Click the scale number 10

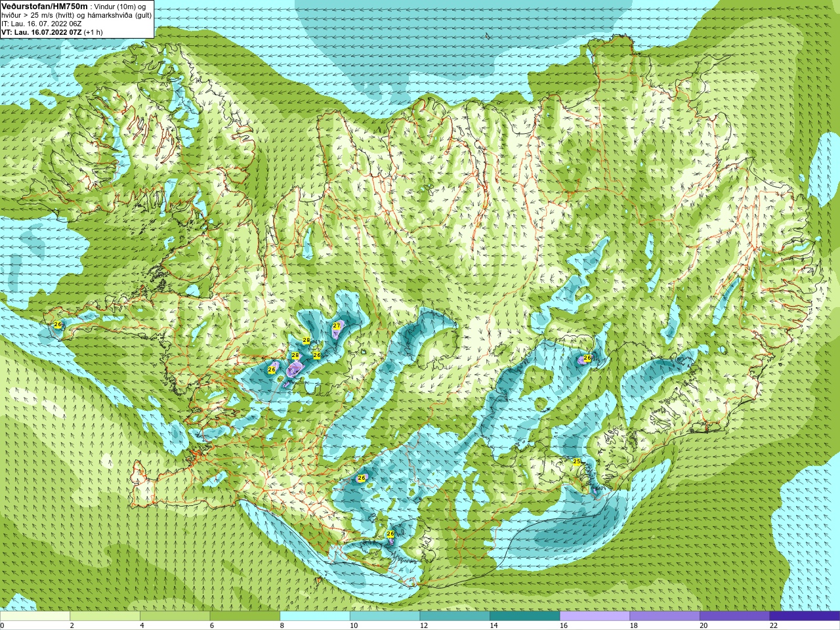pyautogui.click(x=354, y=625)
